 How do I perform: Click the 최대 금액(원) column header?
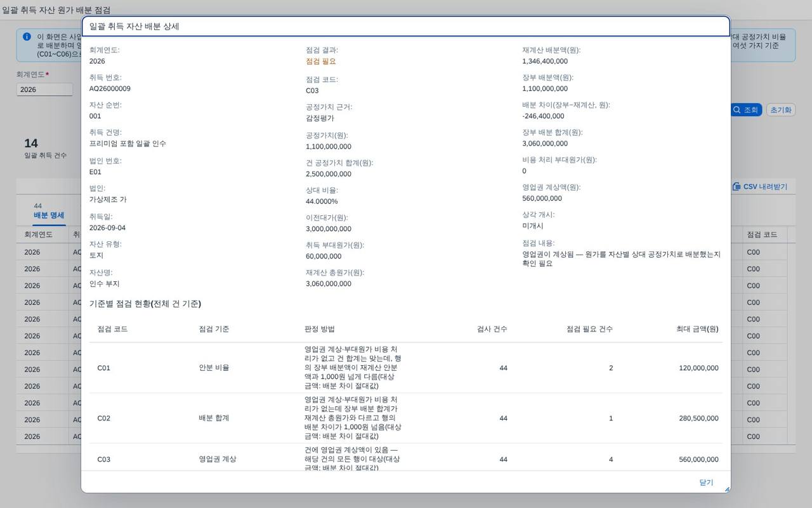click(x=697, y=329)
